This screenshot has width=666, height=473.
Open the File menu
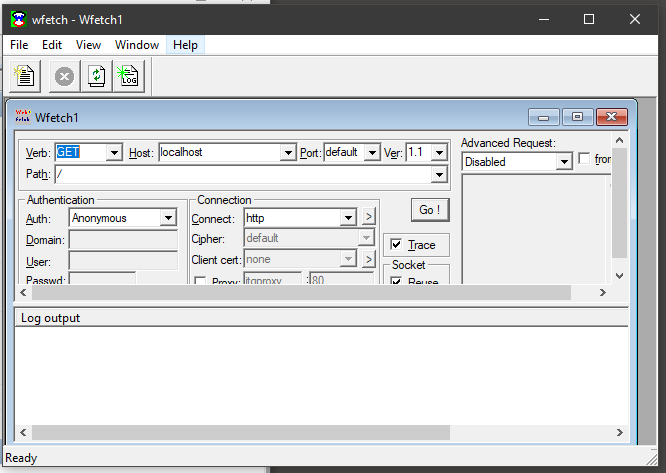[x=19, y=45]
